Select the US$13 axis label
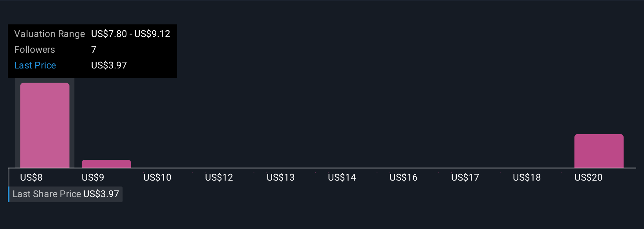 click(281, 177)
